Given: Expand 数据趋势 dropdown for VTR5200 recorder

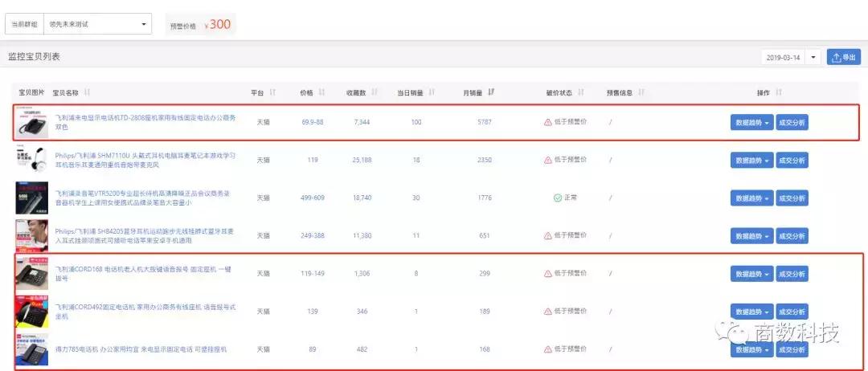Looking at the screenshot, I should 751,198.
